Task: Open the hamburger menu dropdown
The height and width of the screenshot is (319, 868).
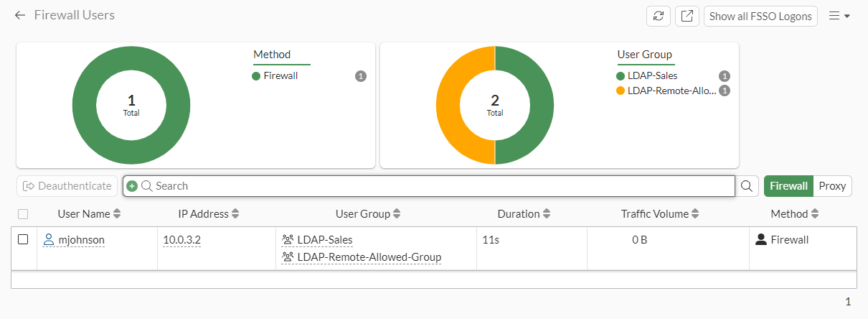Action: tap(839, 16)
